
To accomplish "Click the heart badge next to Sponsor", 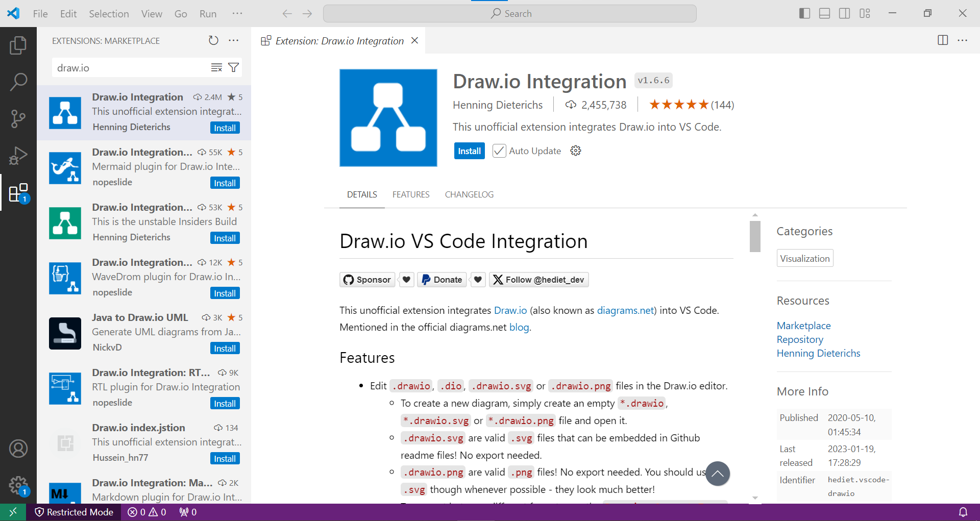I will (406, 280).
